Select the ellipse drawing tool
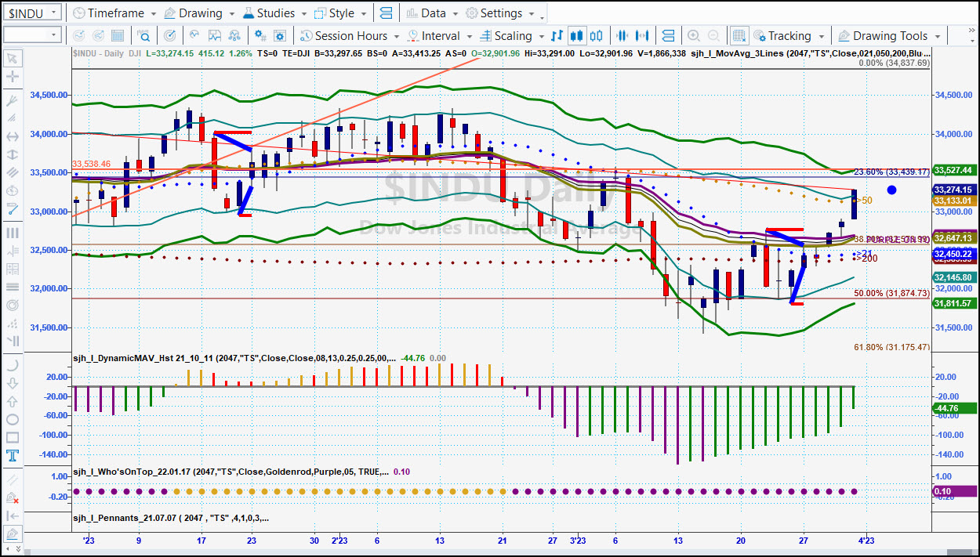Image resolution: width=980 pixels, height=557 pixels. [x=12, y=420]
